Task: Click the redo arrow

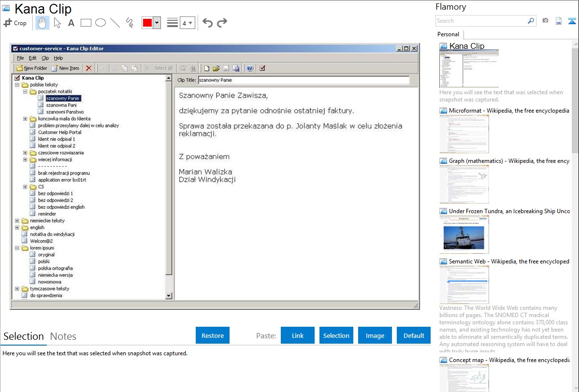Action: [x=222, y=23]
